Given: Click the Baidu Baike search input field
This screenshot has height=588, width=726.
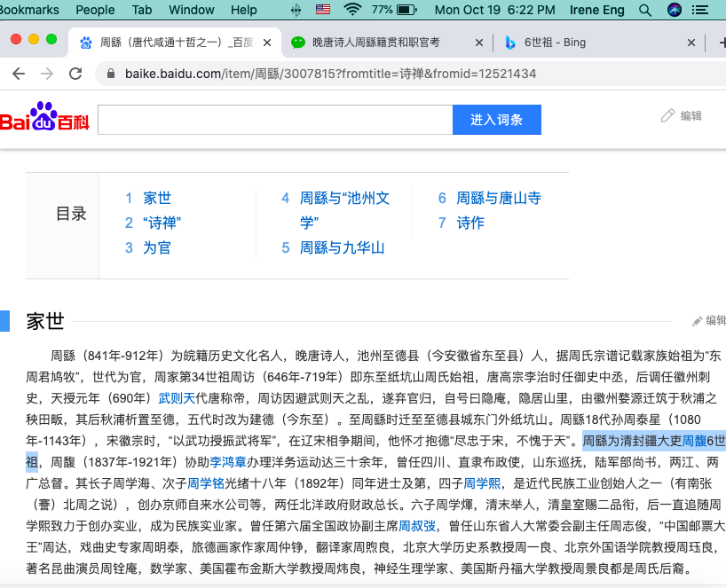Looking at the screenshot, I should click(x=274, y=120).
